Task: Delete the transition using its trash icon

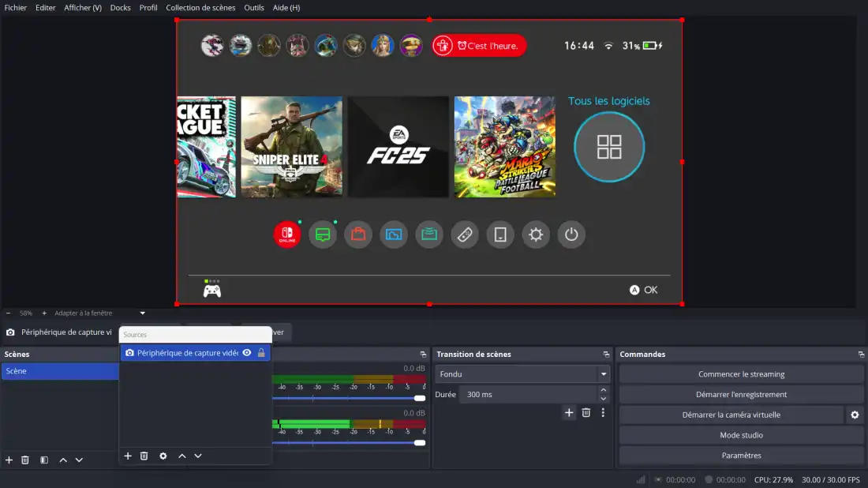Action: (586, 412)
